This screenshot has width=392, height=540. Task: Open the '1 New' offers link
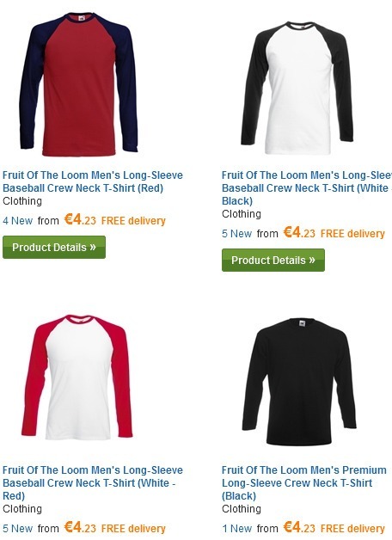tap(236, 528)
